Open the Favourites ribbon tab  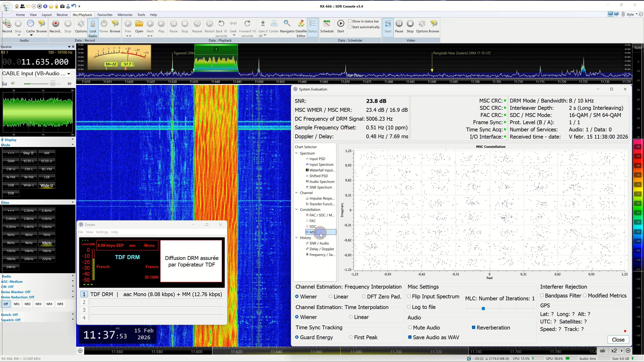pyautogui.click(x=105, y=15)
